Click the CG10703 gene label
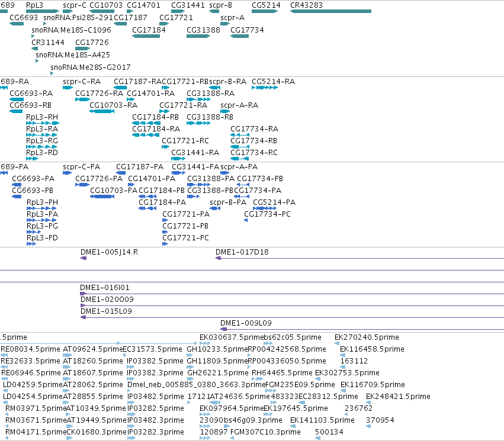504x441 pixels. pyautogui.click(x=106, y=5)
